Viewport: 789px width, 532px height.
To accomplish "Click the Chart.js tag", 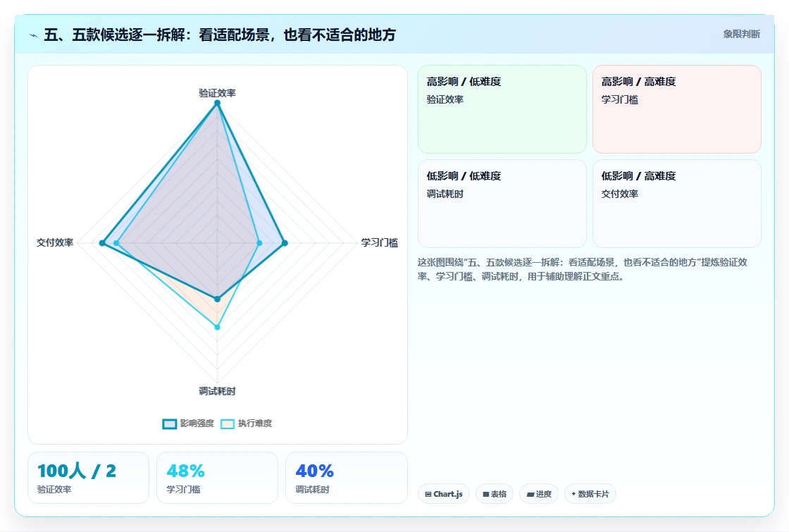I will tap(443, 494).
